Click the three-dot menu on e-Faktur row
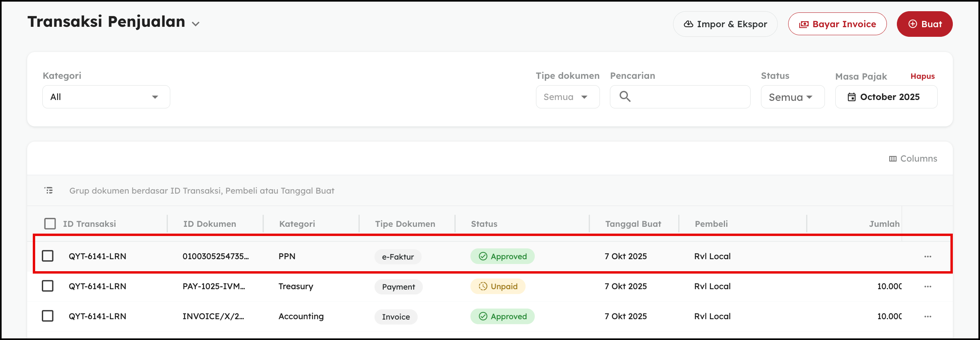The height and width of the screenshot is (340, 980). (x=928, y=256)
